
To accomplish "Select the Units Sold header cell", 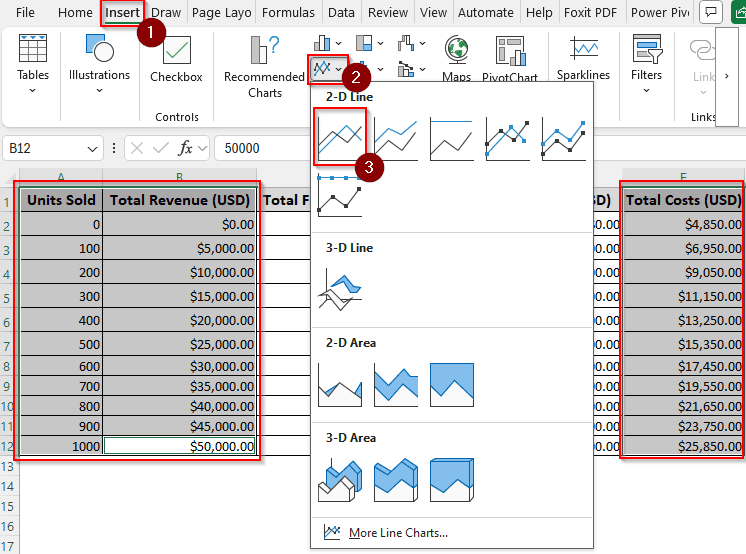I will pos(61,200).
